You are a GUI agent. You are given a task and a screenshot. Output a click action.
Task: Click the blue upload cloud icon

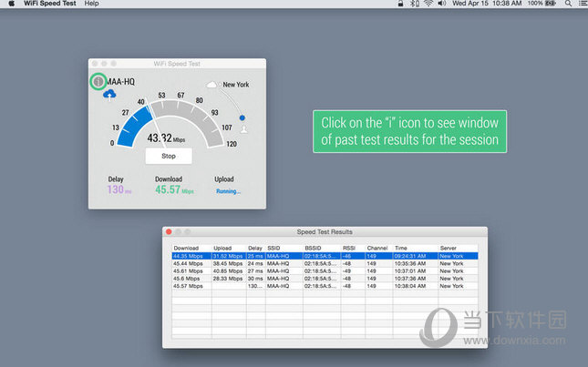(x=109, y=95)
